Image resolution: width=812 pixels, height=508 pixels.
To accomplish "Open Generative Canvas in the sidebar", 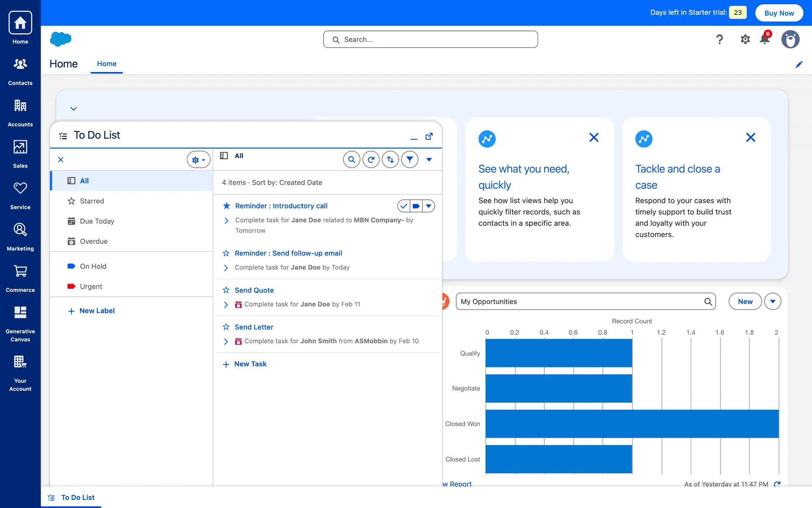I will coord(20,323).
